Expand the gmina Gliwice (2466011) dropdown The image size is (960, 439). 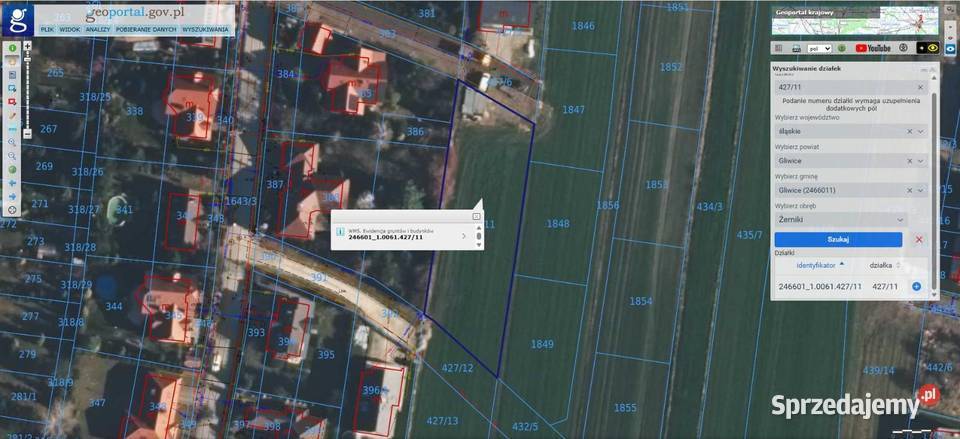point(920,190)
